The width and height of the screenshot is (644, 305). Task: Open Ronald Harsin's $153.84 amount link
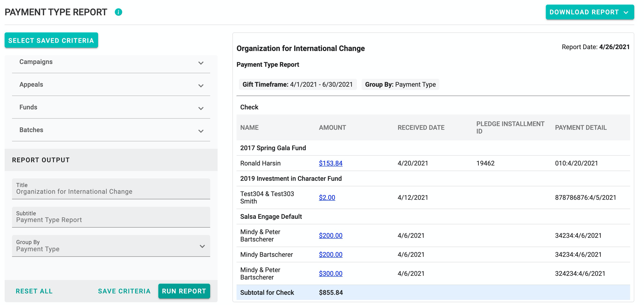331,163
